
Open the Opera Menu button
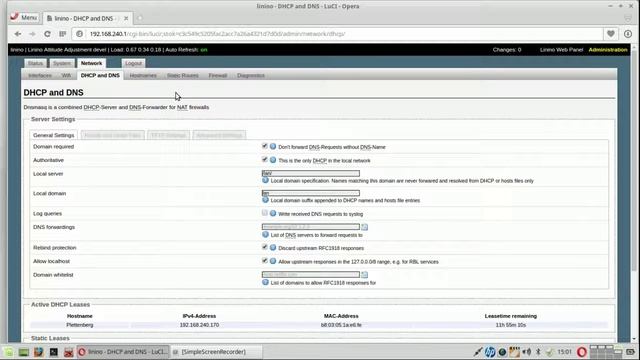(24, 18)
